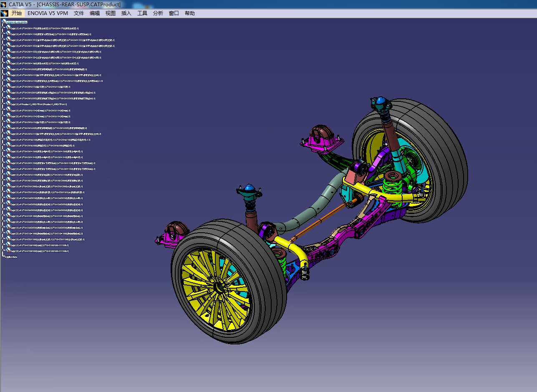Open the 帮助 (Help) menu
The width and height of the screenshot is (537, 392).
click(x=190, y=13)
